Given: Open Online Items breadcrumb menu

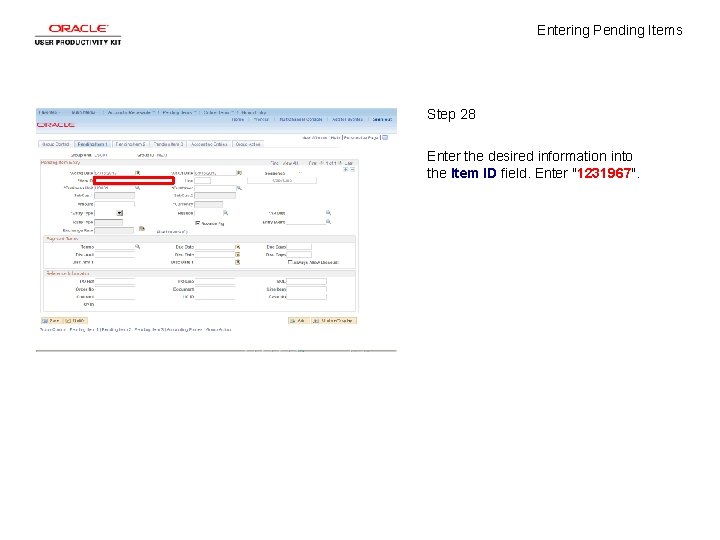Looking at the screenshot, I should [x=219, y=112].
